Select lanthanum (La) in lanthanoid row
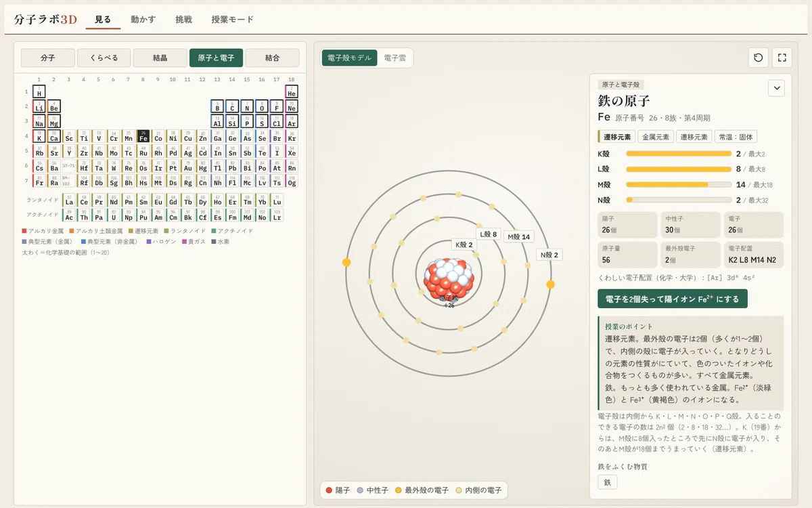 point(69,201)
